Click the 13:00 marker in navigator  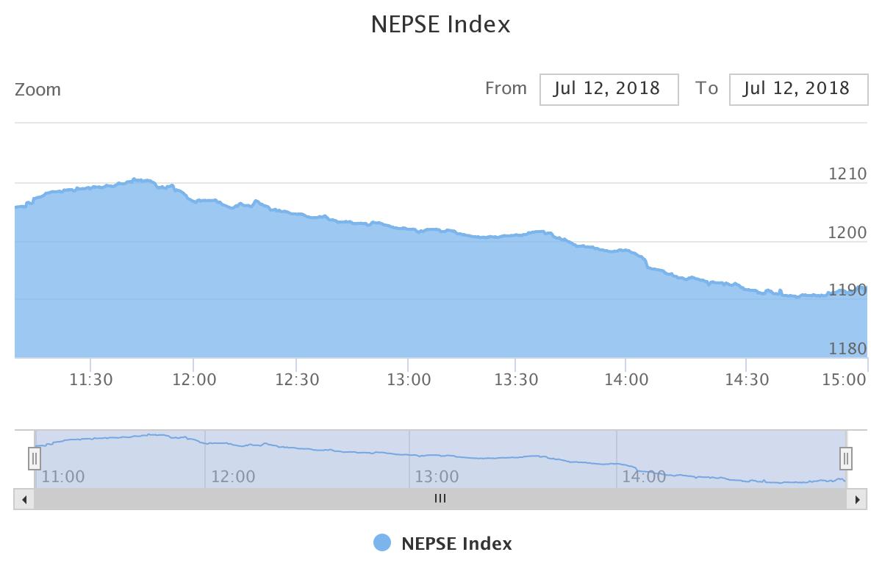pos(437,476)
